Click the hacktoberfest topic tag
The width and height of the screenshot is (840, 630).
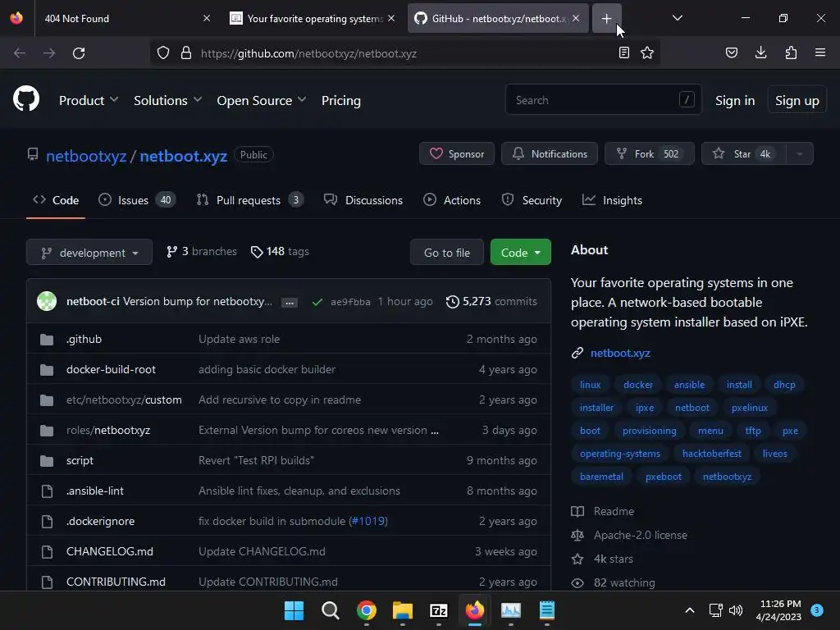pos(711,454)
